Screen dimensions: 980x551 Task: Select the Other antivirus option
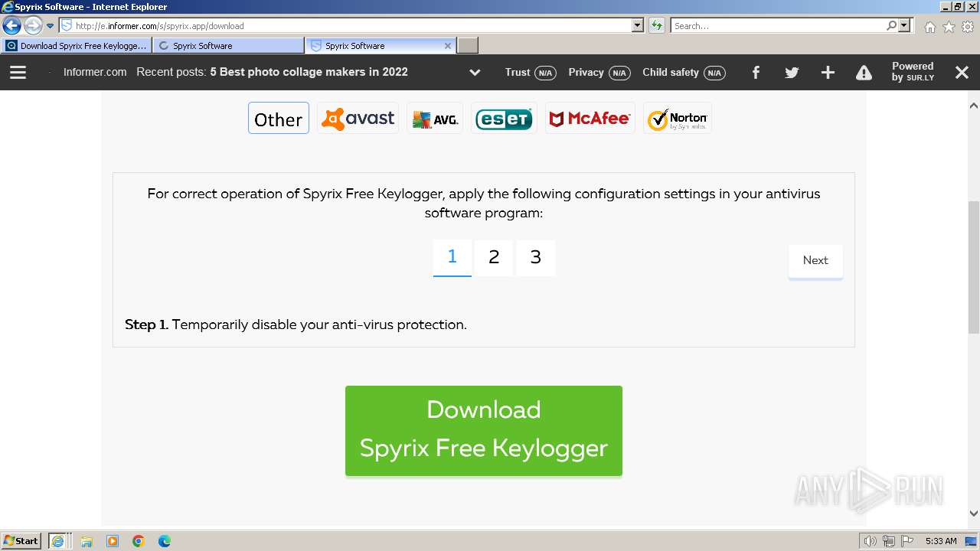[279, 119]
